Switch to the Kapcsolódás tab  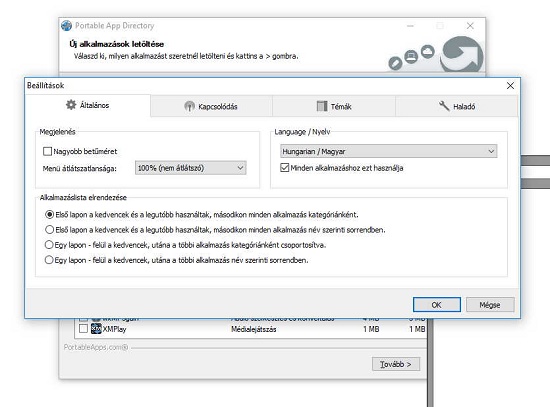pos(212,106)
